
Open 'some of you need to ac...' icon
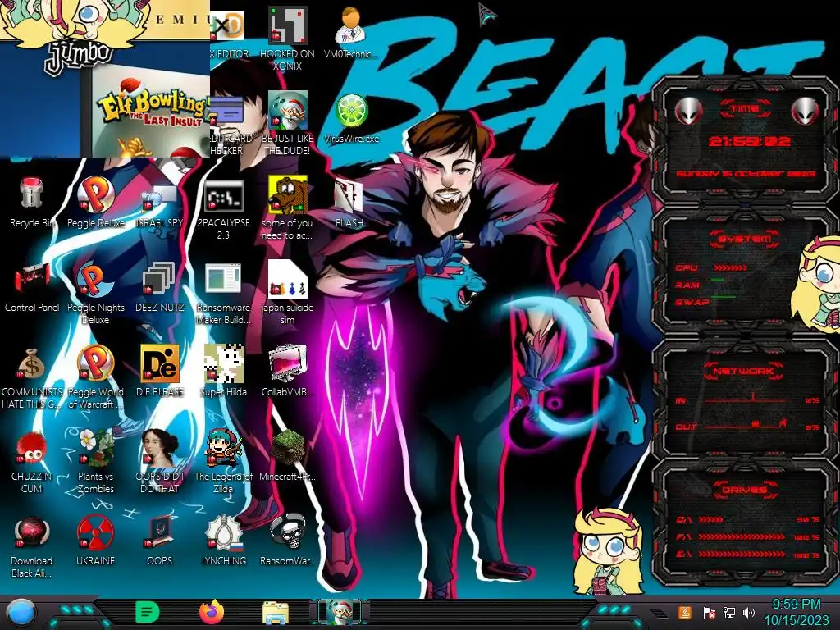(x=288, y=194)
